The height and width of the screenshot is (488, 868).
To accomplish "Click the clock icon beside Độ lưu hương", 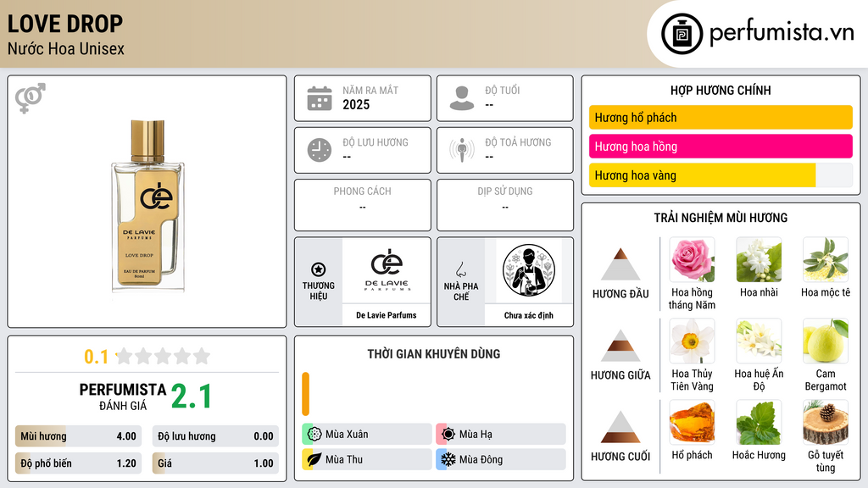I will click(320, 150).
